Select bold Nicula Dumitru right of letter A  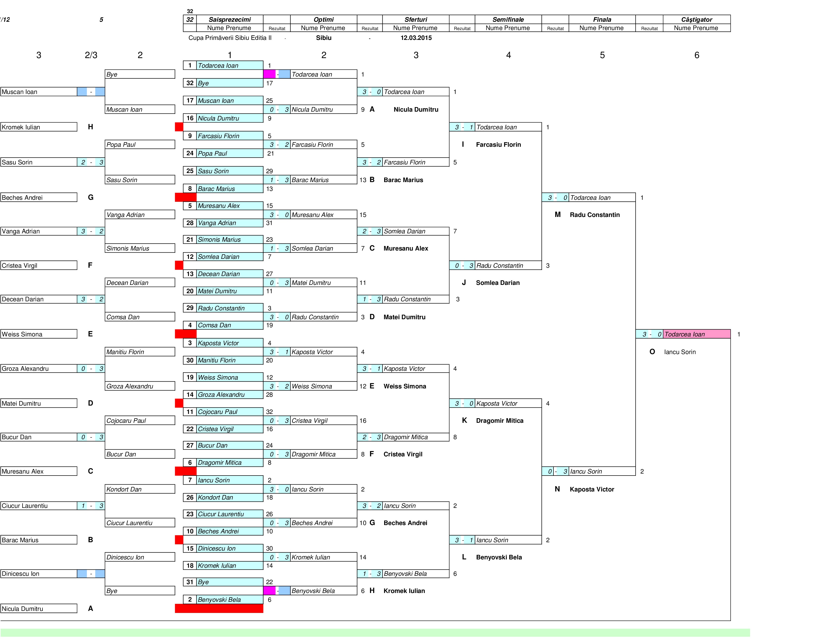(x=416, y=110)
